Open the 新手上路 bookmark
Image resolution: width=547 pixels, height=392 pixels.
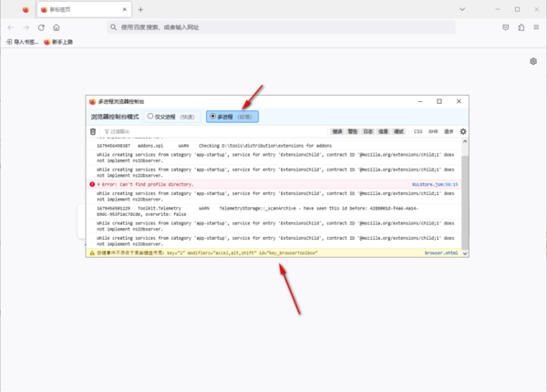pyautogui.click(x=57, y=42)
